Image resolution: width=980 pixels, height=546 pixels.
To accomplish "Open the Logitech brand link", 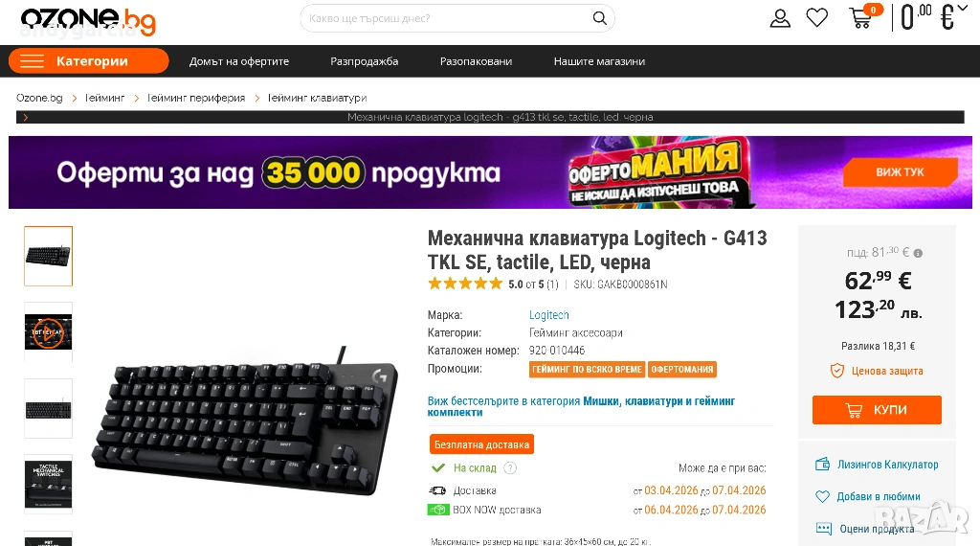I will coord(548,315).
